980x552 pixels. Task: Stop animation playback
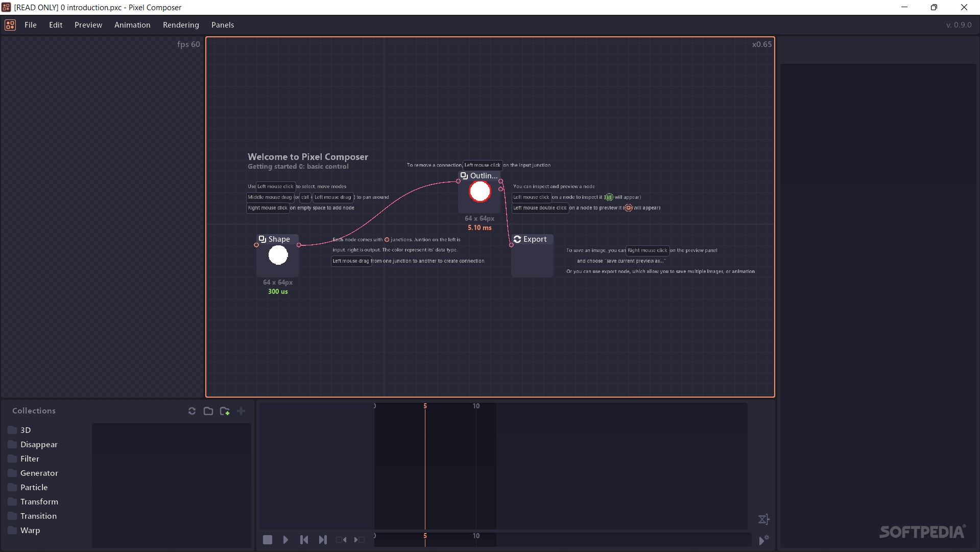tap(268, 540)
